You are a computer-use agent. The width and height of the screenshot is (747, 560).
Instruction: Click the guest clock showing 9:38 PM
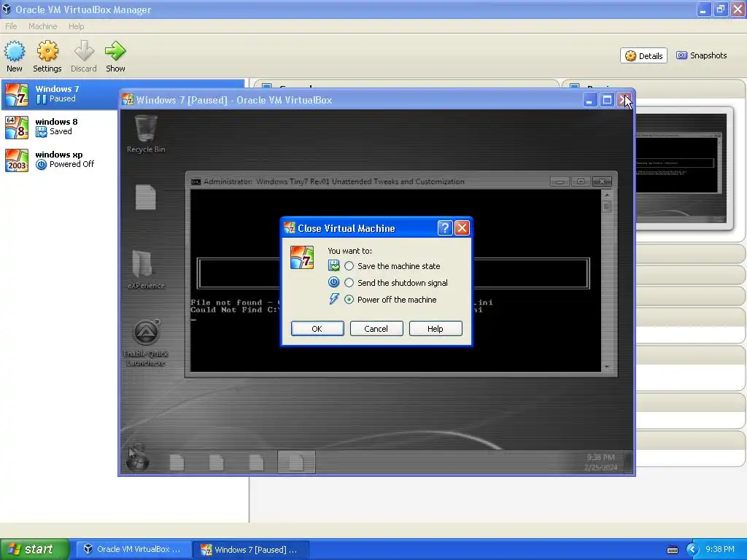pos(601,457)
